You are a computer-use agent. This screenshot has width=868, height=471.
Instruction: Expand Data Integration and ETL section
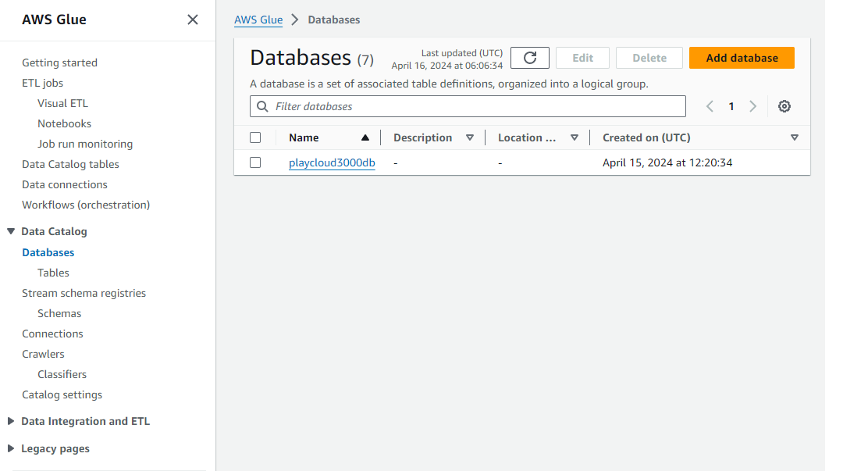coord(10,421)
